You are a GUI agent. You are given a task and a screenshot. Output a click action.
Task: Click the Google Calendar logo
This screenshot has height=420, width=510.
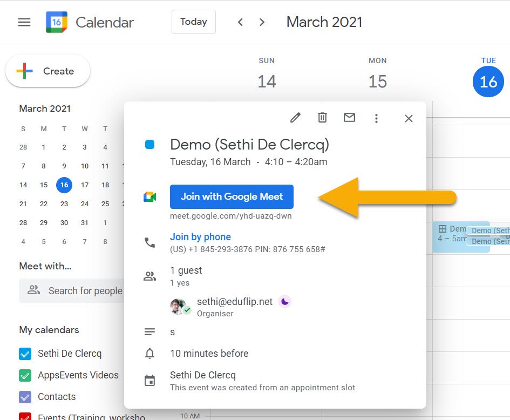57,22
